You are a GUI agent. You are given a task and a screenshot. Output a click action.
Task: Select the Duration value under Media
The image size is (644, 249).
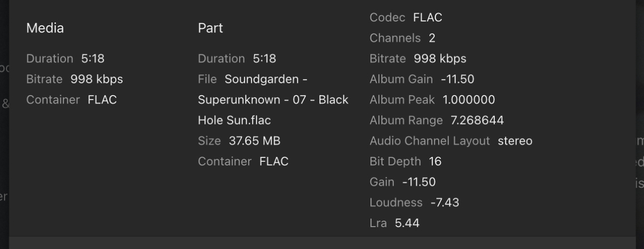point(92,58)
